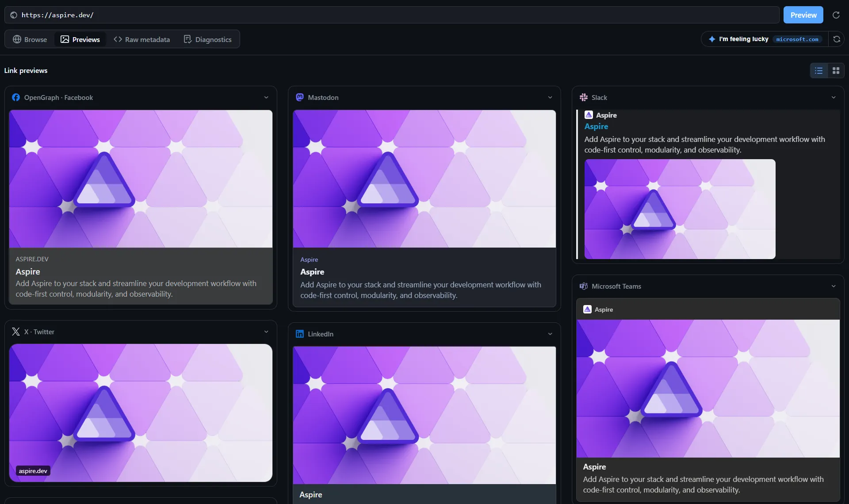Click the Link previews heading
The height and width of the screenshot is (504, 849).
(x=26, y=71)
